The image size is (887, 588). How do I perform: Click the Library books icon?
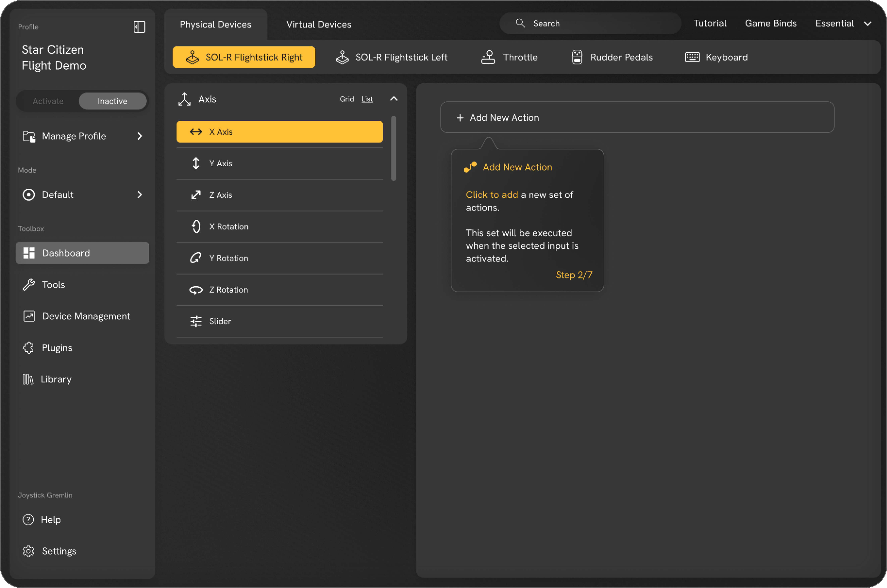coord(28,379)
